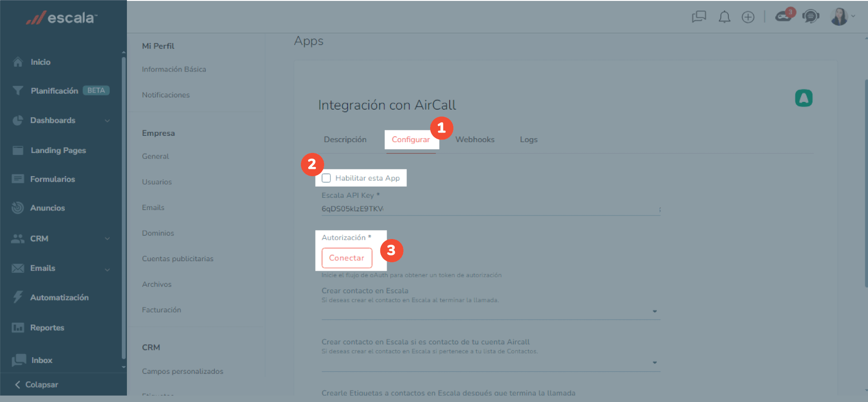868x402 pixels.
Task: Open Cuentas publicitarias settings
Action: [x=178, y=259]
